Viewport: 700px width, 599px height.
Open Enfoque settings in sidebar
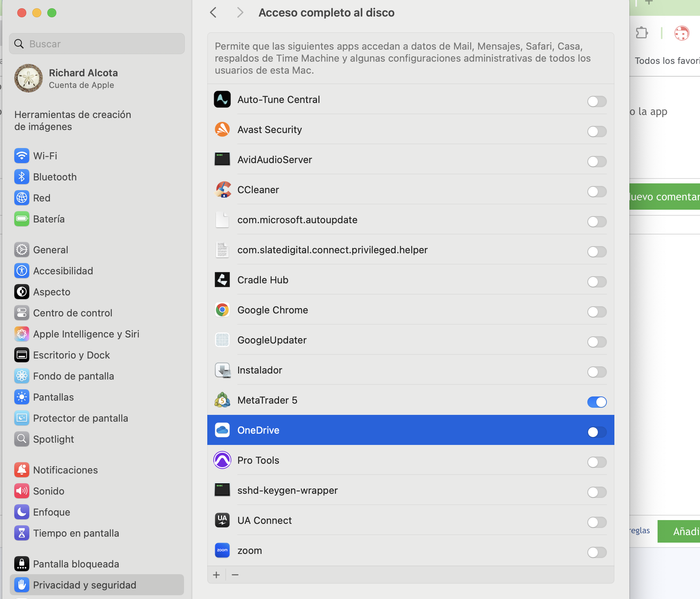point(97,512)
